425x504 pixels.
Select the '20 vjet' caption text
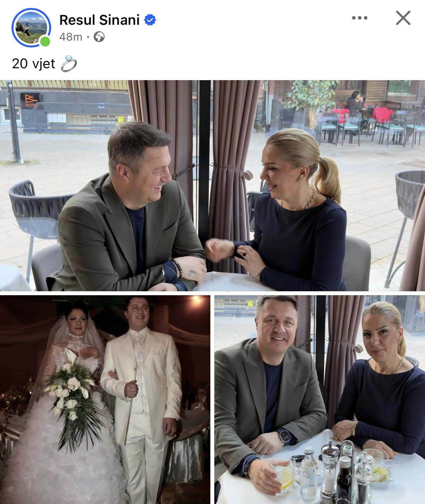click(33, 64)
